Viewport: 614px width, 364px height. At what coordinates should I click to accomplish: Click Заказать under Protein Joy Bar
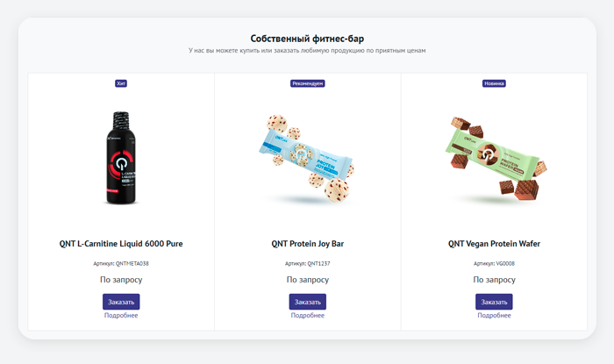pyautogui.click(x=307, y=302)
